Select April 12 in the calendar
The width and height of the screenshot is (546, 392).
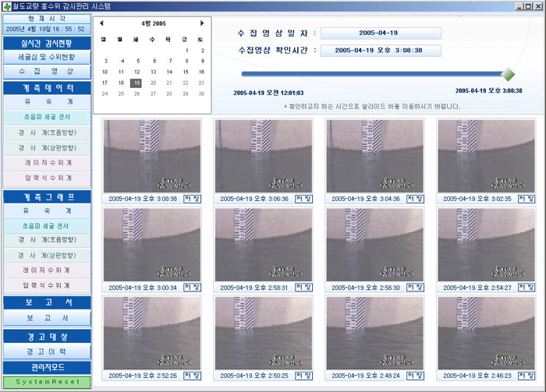(137, 72)
